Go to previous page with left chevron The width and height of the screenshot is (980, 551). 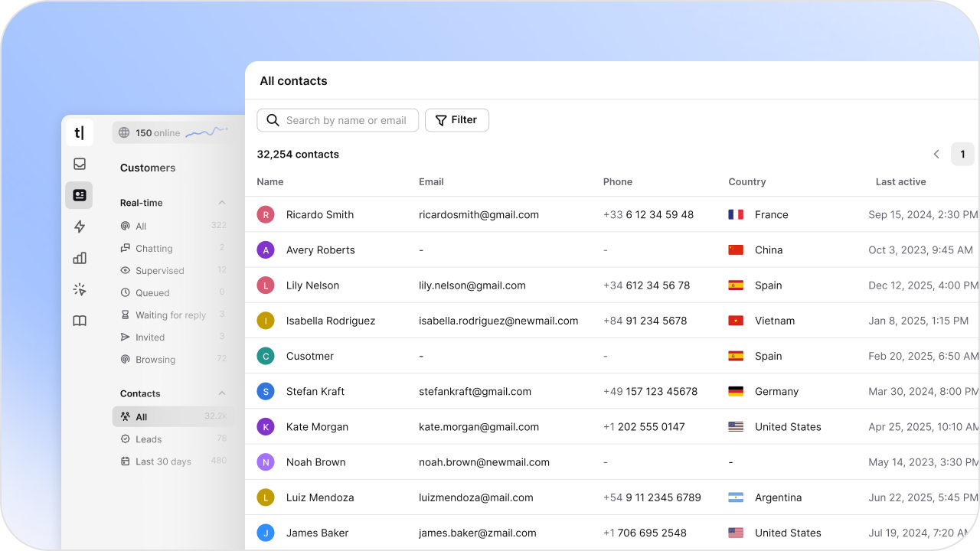[936, 154]
